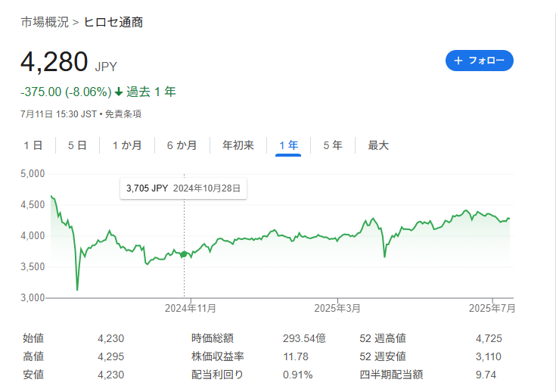
Task: Select the 5 日 range tab
Action: [x=77, y=145]
